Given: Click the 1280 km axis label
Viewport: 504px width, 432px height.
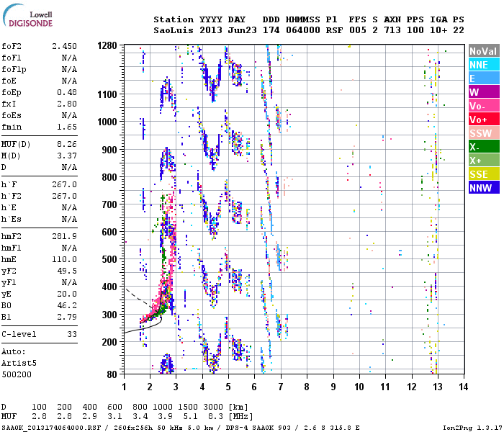Looking at the screenshot, I should click(107, 45).
